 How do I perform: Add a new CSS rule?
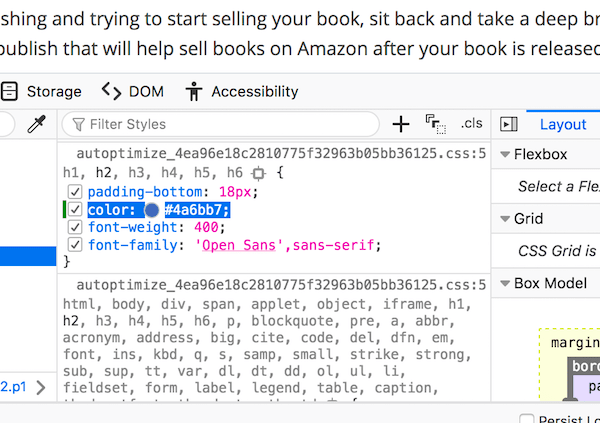tap(401, 124)
